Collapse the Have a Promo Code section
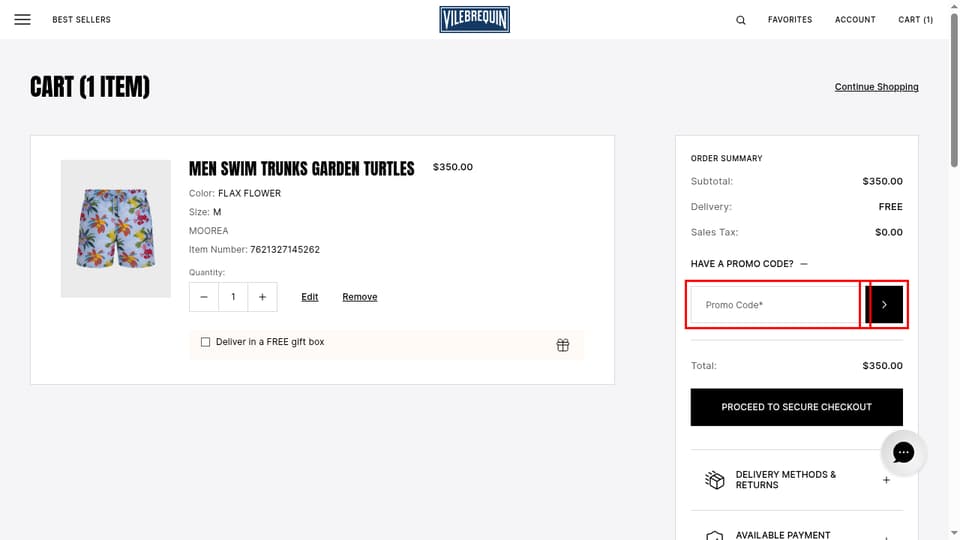 point(804,264)
